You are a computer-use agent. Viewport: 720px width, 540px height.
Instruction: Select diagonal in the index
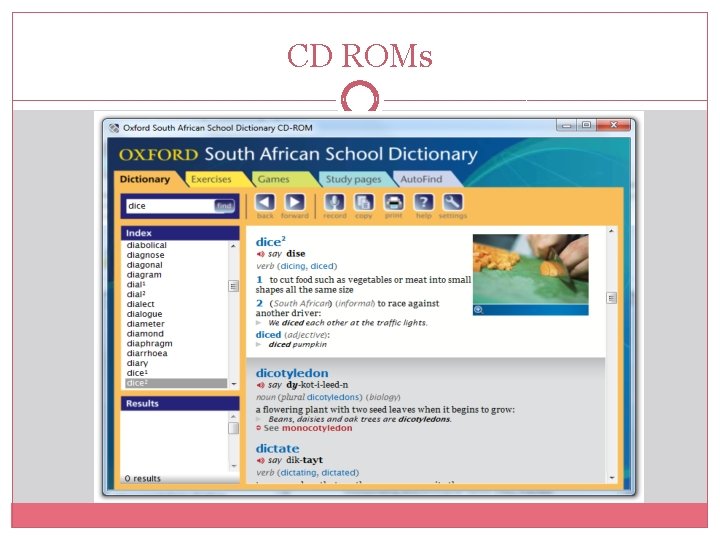tap(144, 265)
